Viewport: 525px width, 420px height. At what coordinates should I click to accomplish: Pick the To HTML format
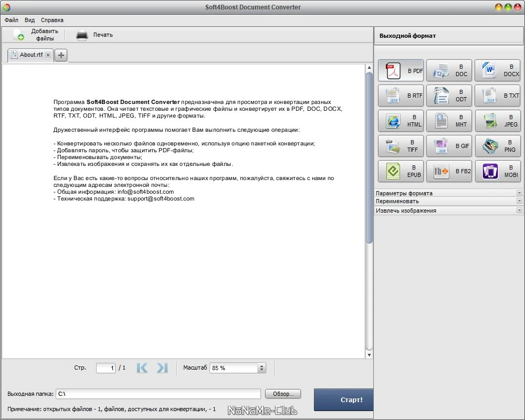pos(401,121)
